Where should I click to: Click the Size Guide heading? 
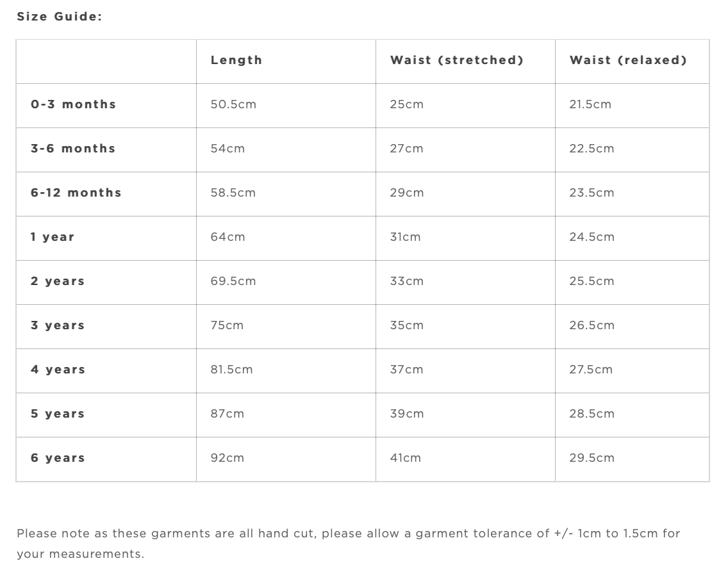(60, 17)
